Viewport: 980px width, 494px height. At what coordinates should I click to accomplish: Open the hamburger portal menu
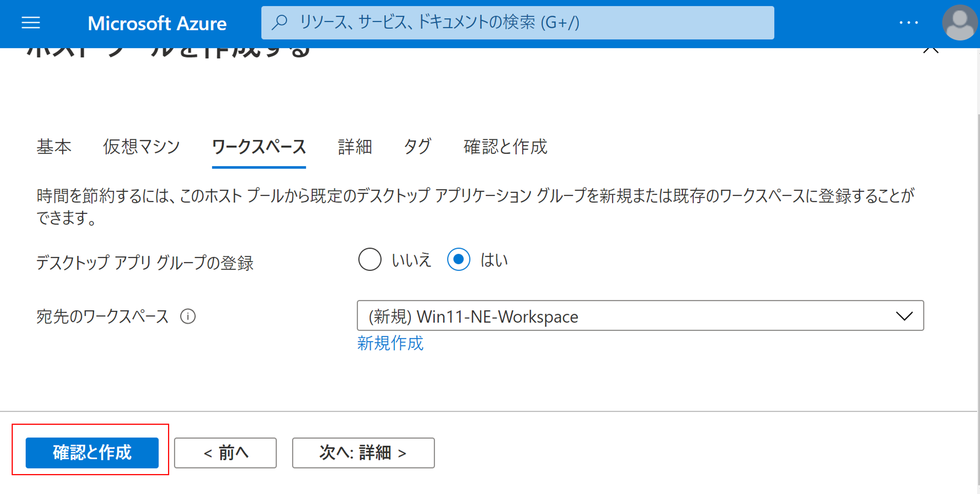[x=31, y=23]
